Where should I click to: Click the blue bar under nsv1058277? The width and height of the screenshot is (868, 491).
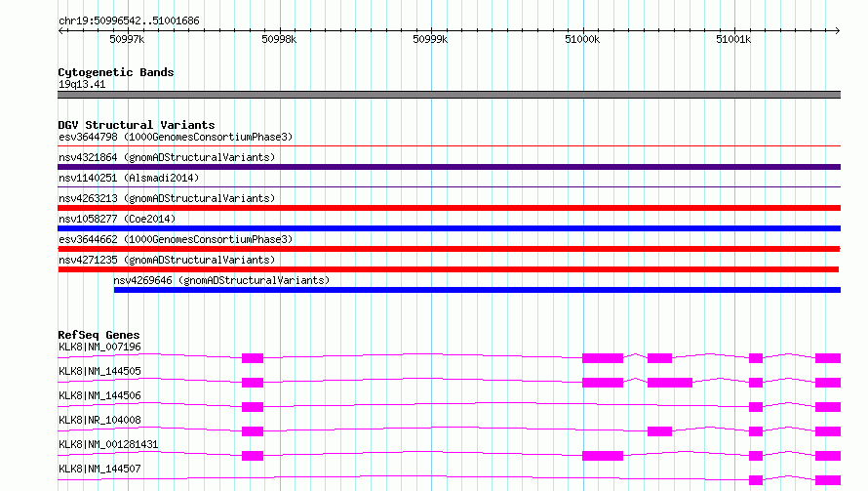tap(449, 228)
